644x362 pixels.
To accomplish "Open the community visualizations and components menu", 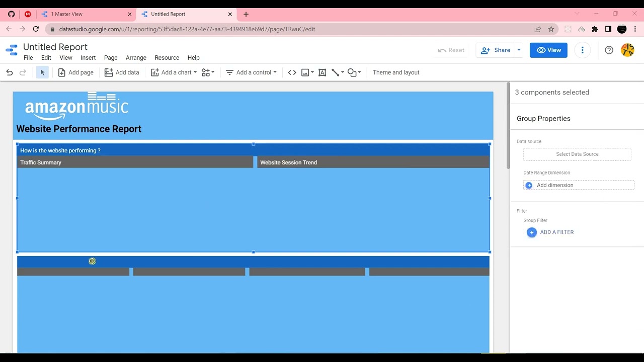I will point(208,72).
